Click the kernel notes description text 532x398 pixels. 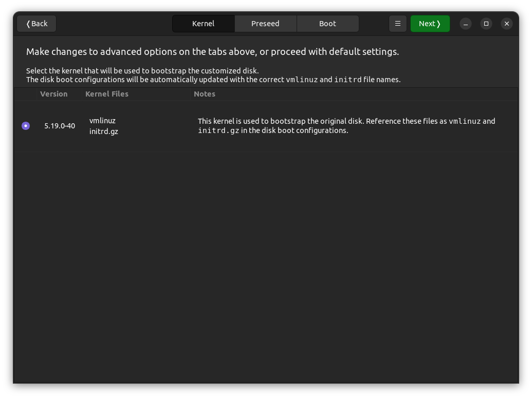pyautogui.click(x=346, y=126)
